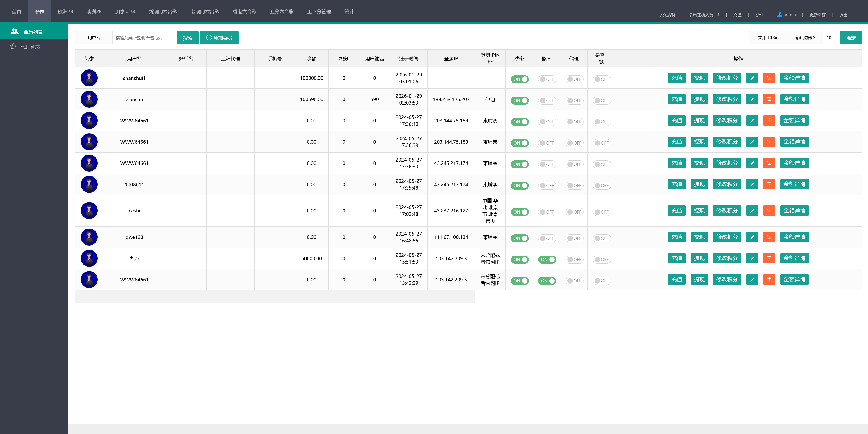Open 欧洲28 tab in top navigation
This screenshot has width=868, height=434.
pos(65,12)
